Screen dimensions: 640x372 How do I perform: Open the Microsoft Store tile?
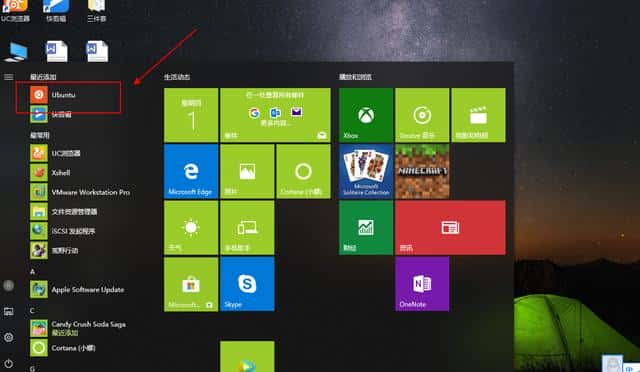[x=191, y=284]
